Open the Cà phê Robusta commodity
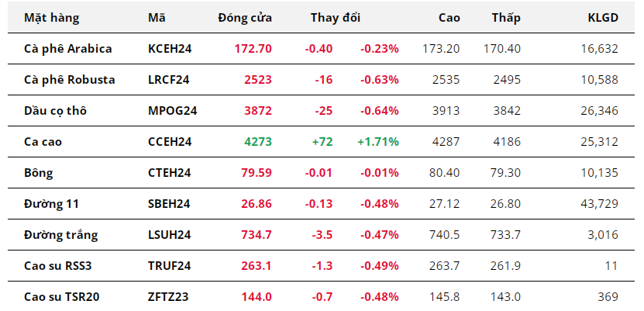This screenshot has width=644, height=311. click(x=70, y=79)
